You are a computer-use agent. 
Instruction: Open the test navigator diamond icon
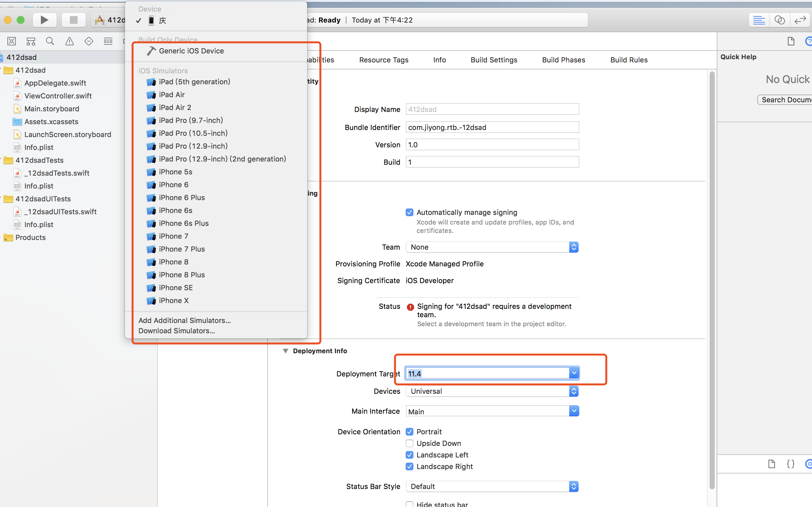pyautogui.click(x=89, y=41)
